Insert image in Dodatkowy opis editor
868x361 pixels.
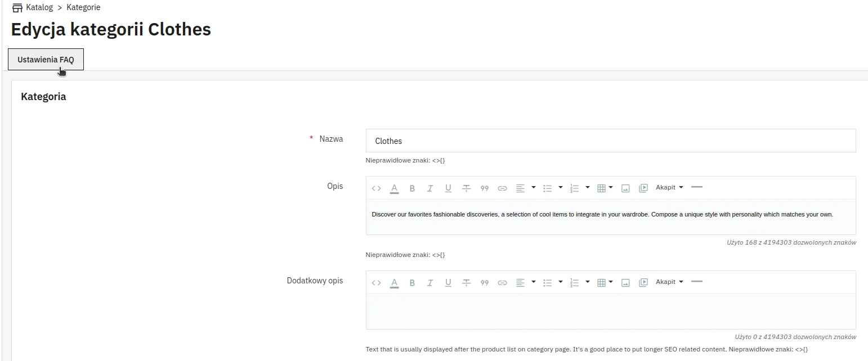(625, 283)
